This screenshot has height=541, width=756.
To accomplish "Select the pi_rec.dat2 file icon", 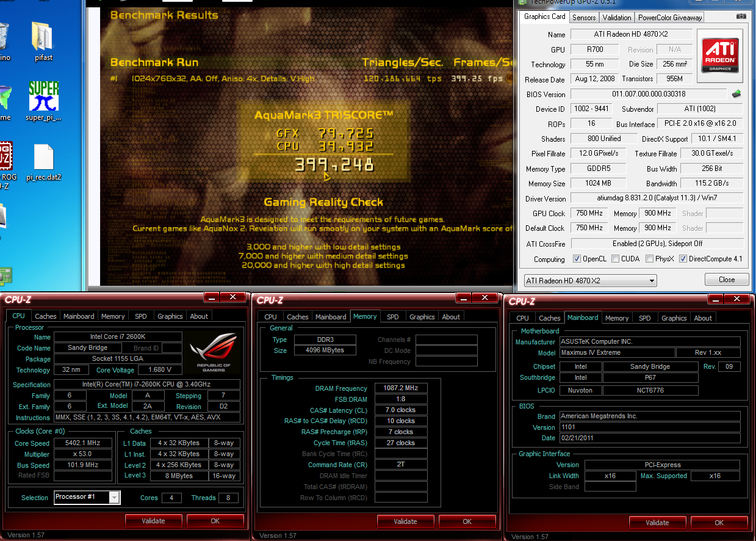I will click(x=43, y=162).
